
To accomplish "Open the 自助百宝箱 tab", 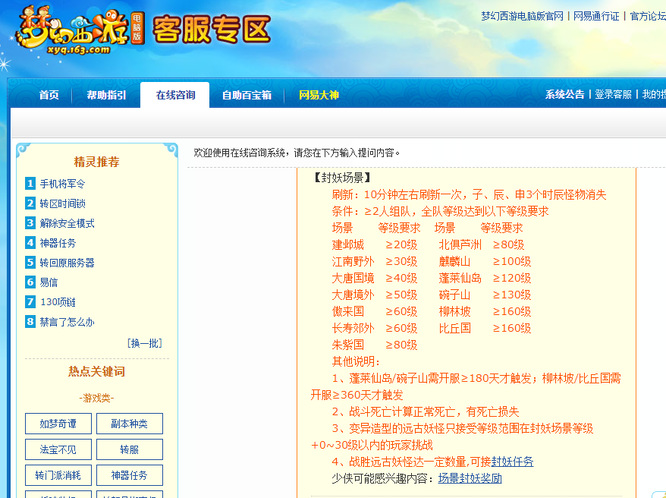I will pyautogui.click(x=246, y=95).
